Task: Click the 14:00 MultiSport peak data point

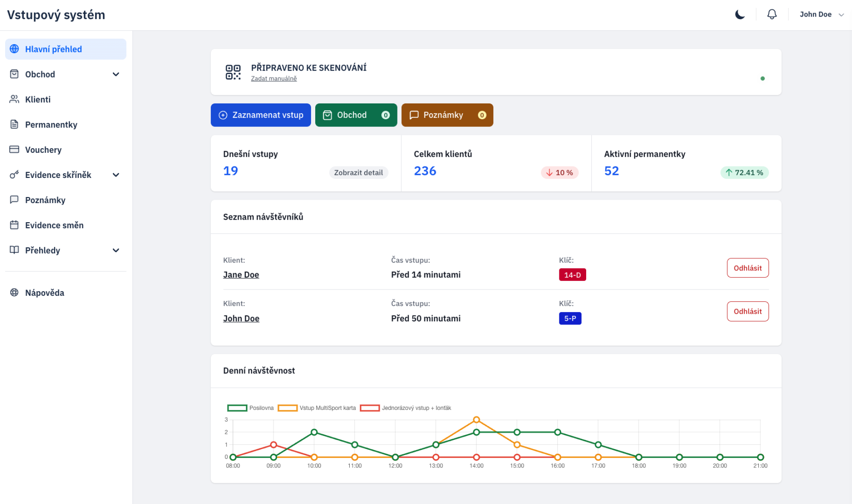Action: point(476,420)
